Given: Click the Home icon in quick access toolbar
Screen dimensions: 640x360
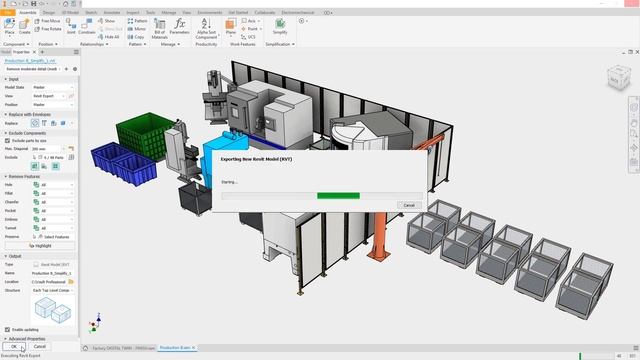Looking at the screenshot, I should click(x=65, y=4).
